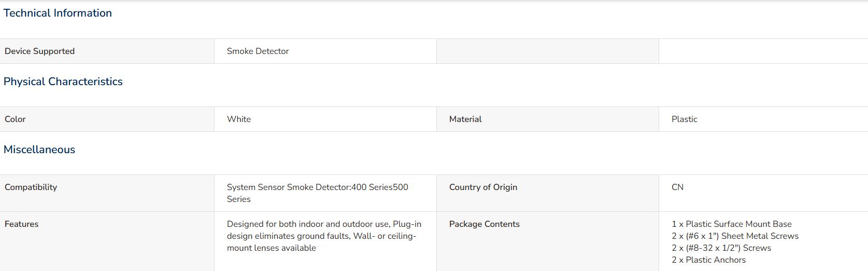Click the Country of Origin label
This screenshot has height=271, width=868.
click(x=483, y=187)
